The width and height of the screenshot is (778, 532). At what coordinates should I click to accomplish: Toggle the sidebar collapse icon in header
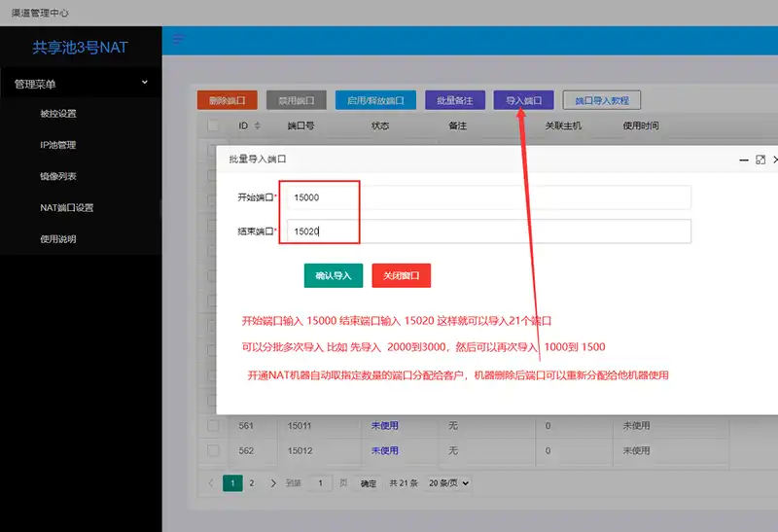[x=178, y=39]
